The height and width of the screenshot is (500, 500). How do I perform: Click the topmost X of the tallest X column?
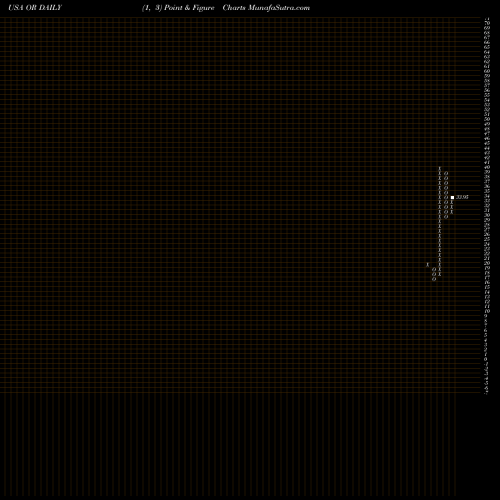pyautogui.click(x=440, y=168)
